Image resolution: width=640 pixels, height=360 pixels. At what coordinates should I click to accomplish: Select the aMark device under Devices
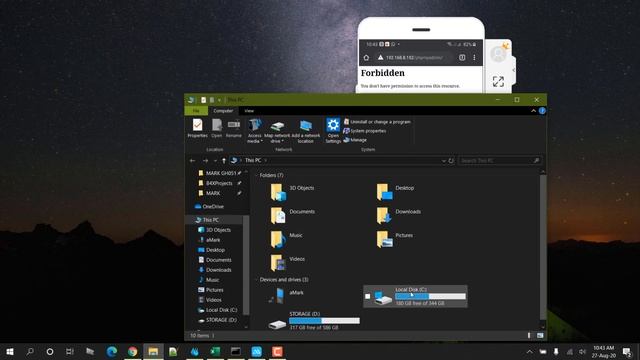(286, 296)
